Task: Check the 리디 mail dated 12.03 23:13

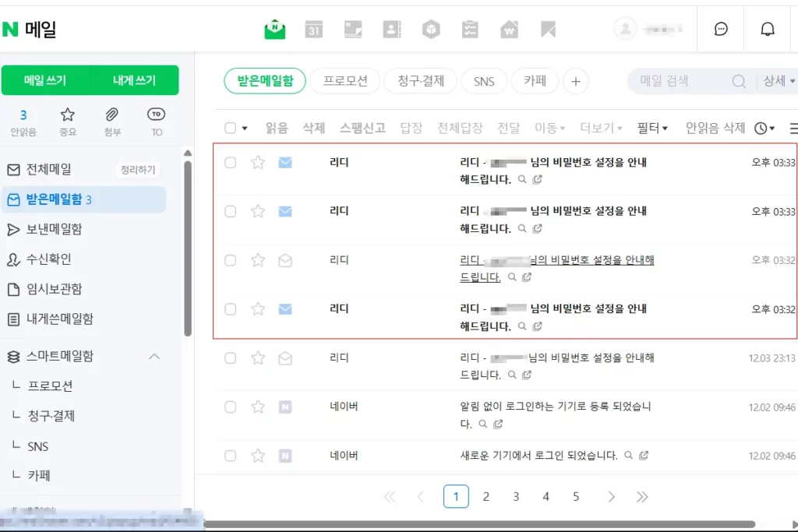Action: pyautogui.click(x=231, y=358)
